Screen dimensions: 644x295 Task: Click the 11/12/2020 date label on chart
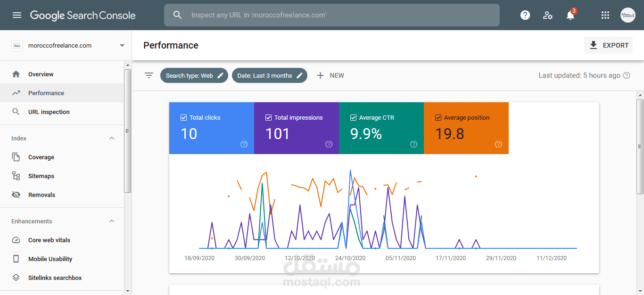tap(552, 258)
